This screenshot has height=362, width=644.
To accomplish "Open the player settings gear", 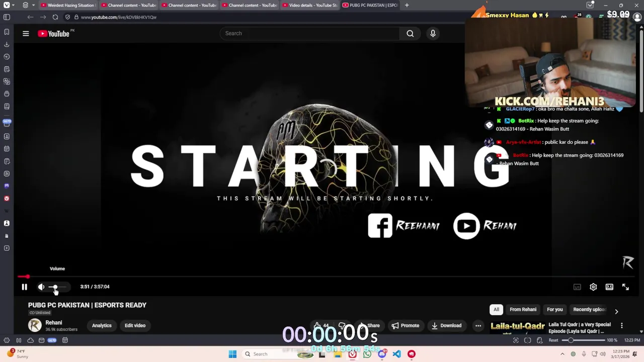I will [x=593, y=287].
